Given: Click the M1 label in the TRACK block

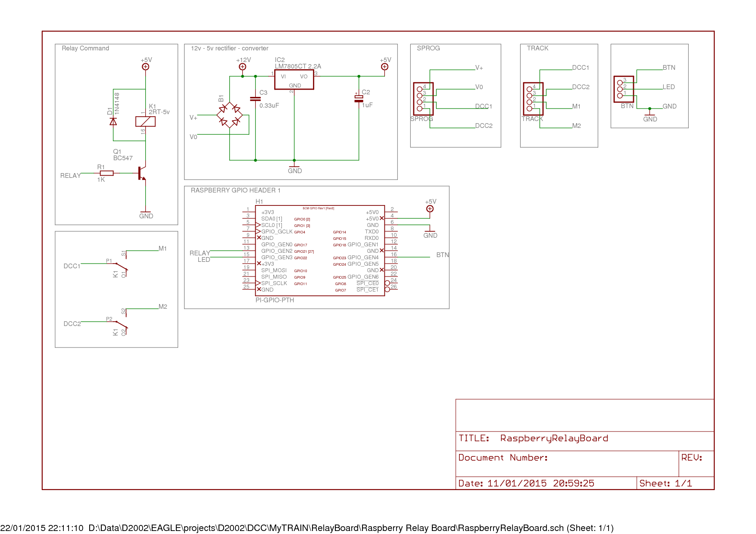Looking at the screenshot, I should pos(576,106).
